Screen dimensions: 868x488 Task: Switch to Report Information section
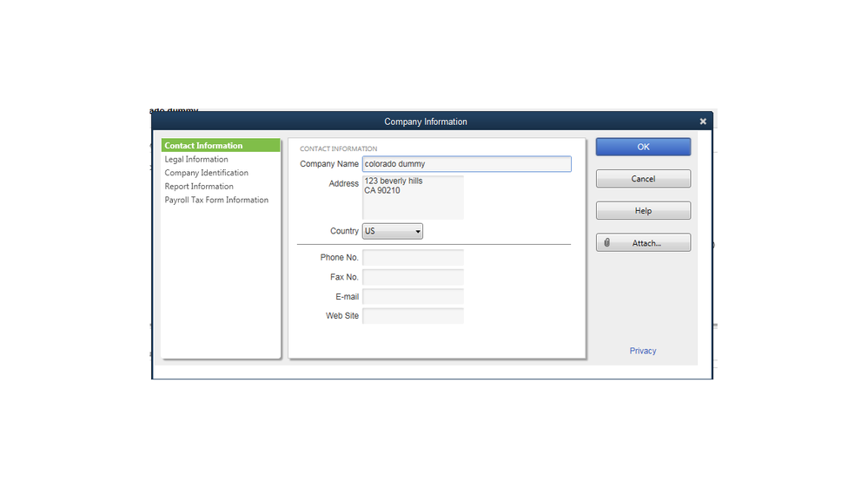click(x=199, y=187)
